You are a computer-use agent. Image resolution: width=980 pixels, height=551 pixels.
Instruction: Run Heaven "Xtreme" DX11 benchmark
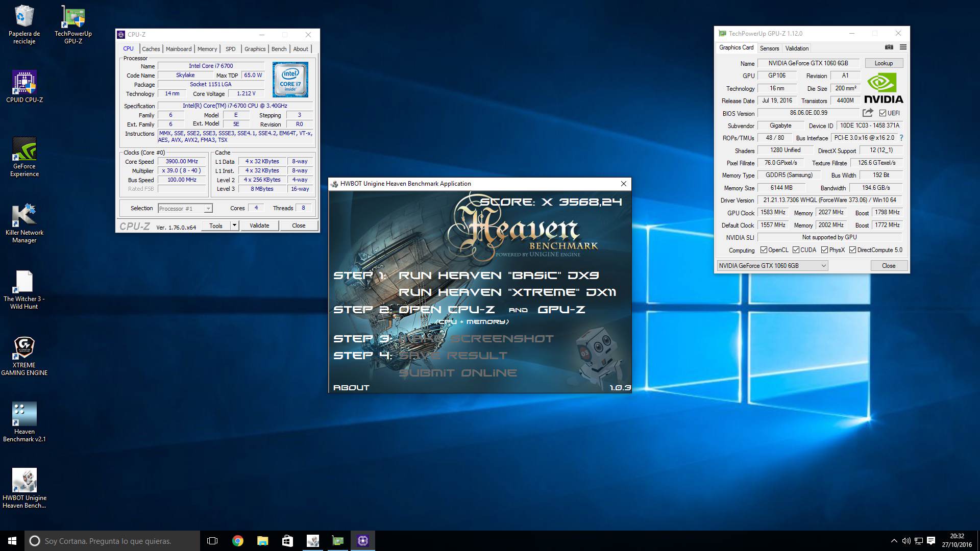click(507, 292)
